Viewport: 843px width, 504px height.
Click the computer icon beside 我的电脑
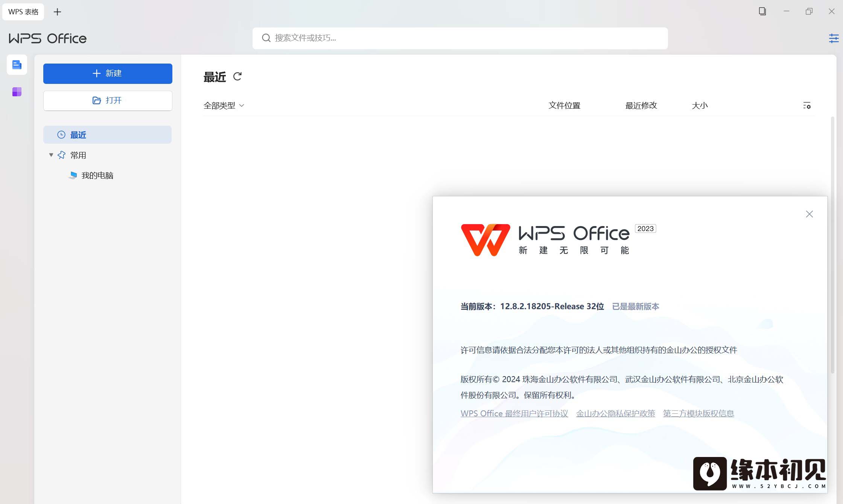(73, 175)
